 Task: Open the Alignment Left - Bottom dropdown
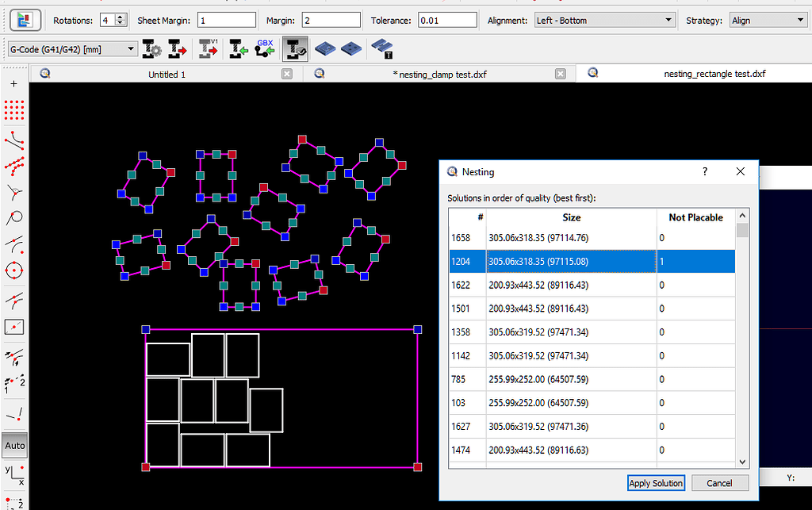605,20
